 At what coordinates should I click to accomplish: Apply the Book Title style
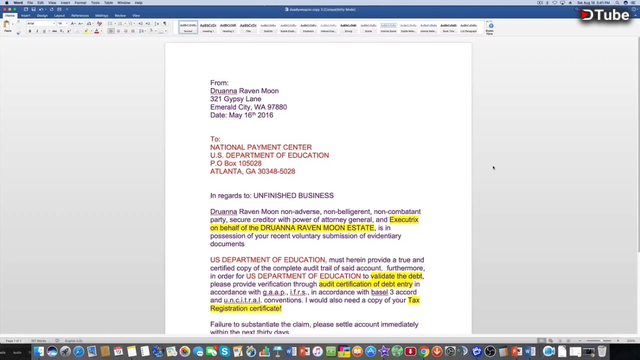coord(448,27)
